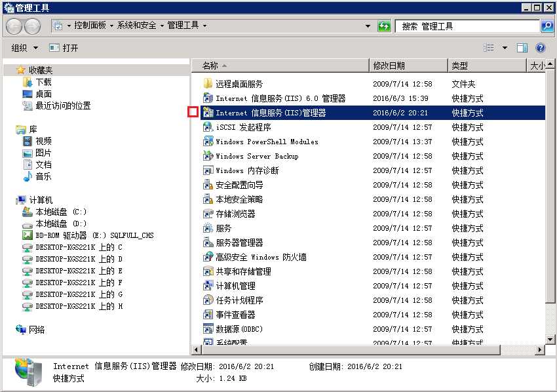The width and height of the screenshot is (557, 392).
Task: Select 图片 library in navigation pane
Action: tap(43, 153)
